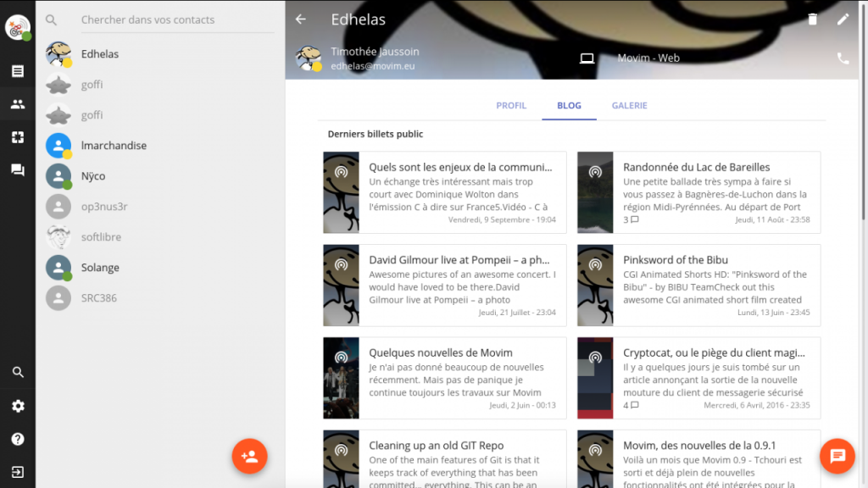Open settings gear icon

click(18, 406)
